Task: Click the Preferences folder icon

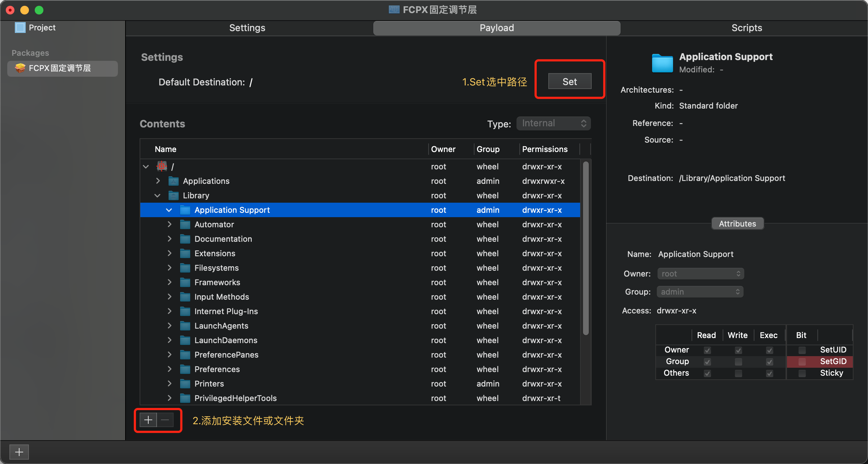Action: [x=185, y=369]
